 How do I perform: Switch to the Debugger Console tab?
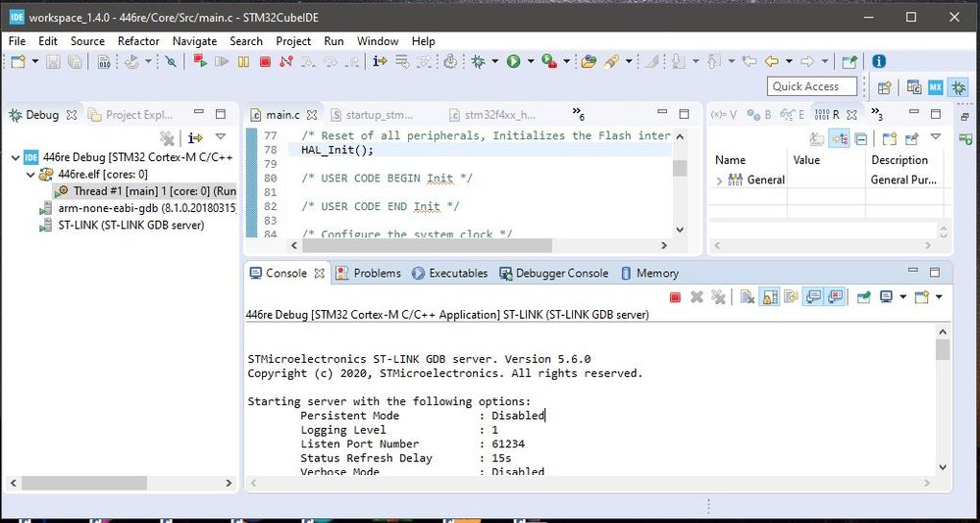553,273
